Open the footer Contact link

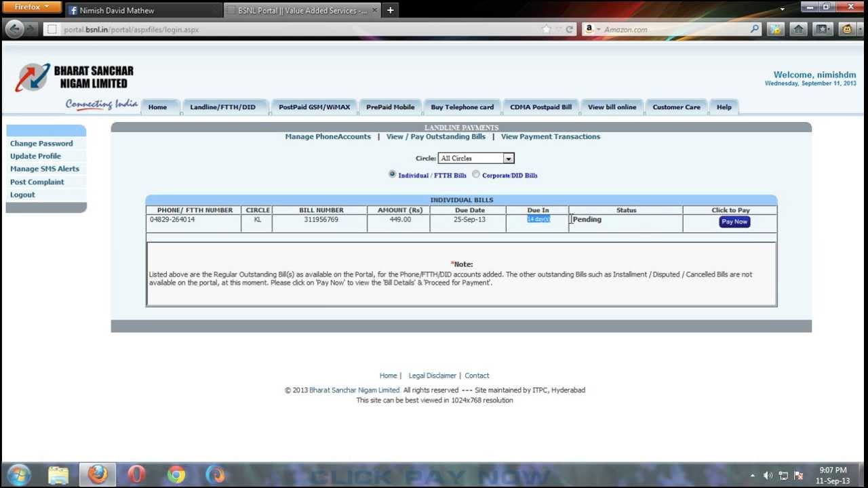(477, 375)
